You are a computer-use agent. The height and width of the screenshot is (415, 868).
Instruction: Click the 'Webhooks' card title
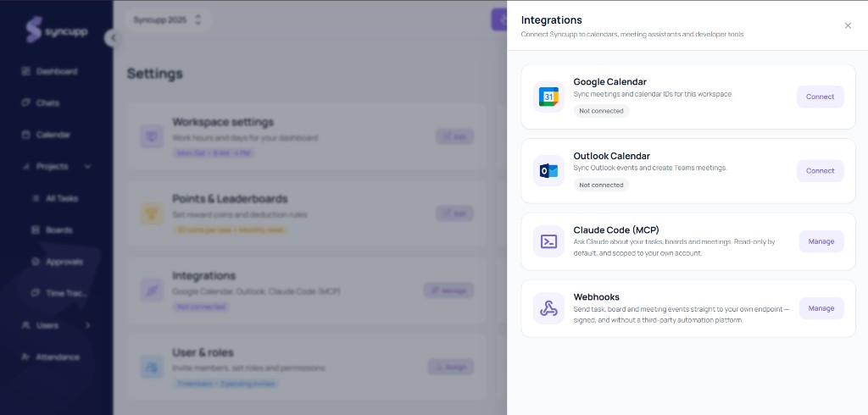[x=596, y=297]
